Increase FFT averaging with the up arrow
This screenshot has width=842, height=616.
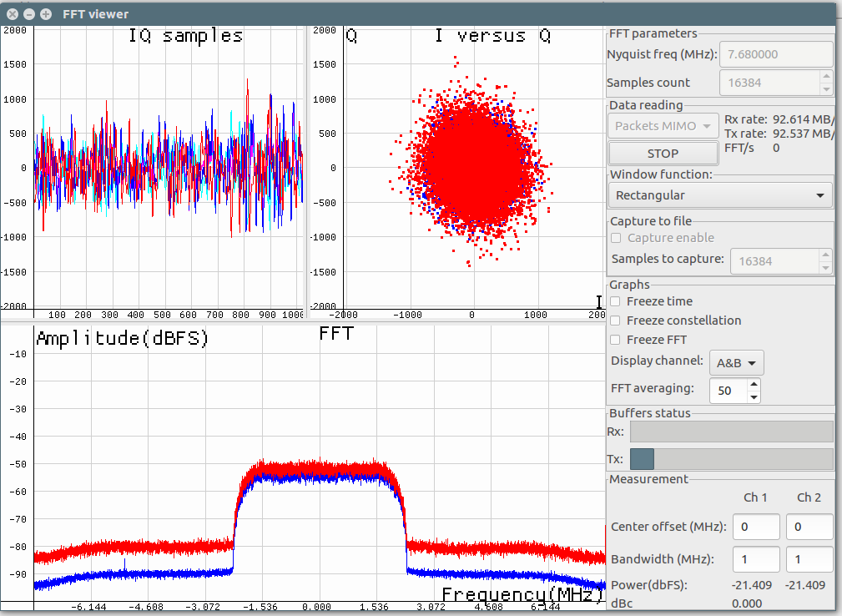click(x=754, y=385)
